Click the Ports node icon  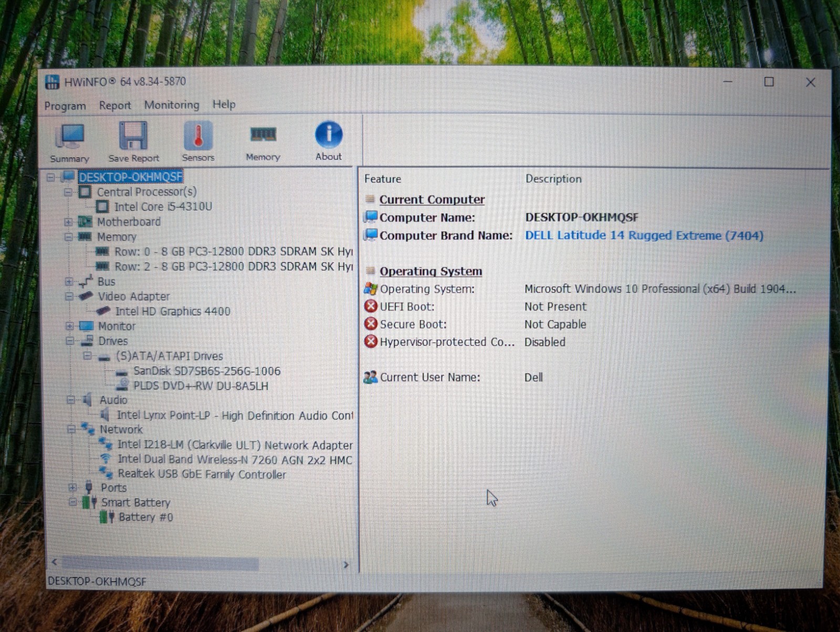(x=89, y=488)
